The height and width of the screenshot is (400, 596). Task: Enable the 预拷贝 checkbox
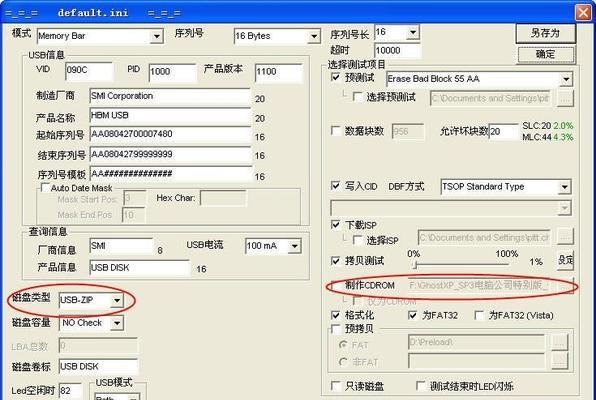(336, 329)
